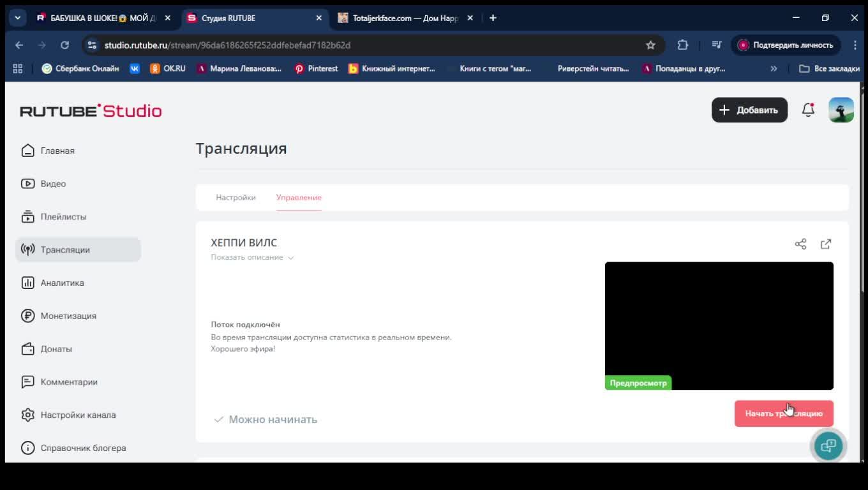Viewport: 868px width, 490px height.
Task: Show more bookmarks chevron
Action: 774,68
